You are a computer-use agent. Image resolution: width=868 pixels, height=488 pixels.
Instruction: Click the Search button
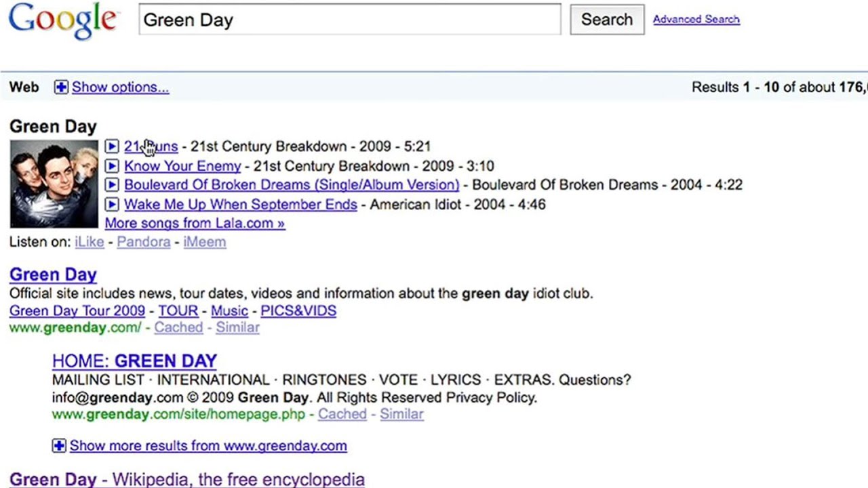click(607, 20)
